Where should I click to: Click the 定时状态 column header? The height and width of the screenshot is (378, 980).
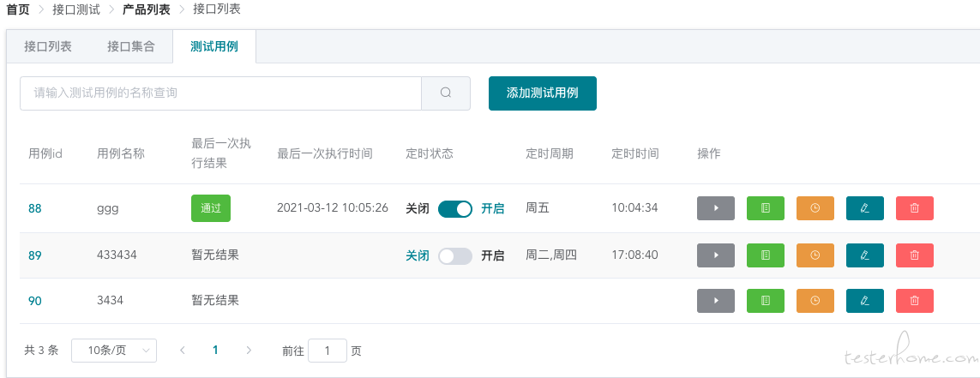tap(430, 153)
